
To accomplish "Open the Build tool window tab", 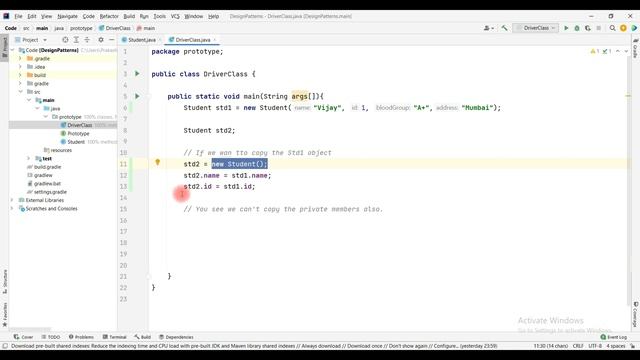I will [x=142, y=337].
